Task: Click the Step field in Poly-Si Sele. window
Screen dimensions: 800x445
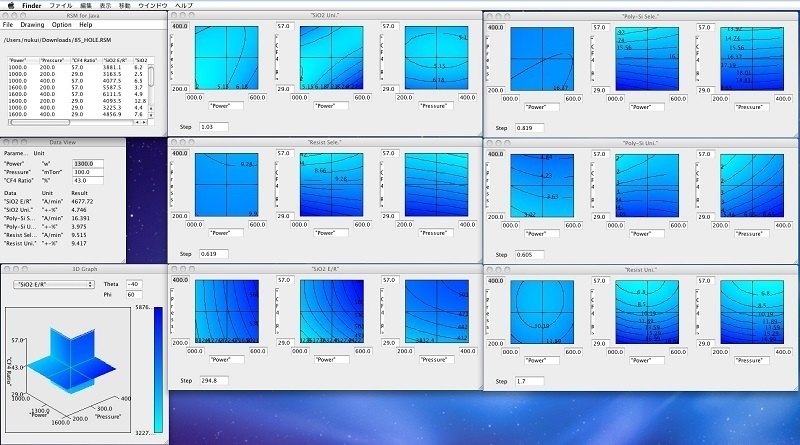Action: 530,128
